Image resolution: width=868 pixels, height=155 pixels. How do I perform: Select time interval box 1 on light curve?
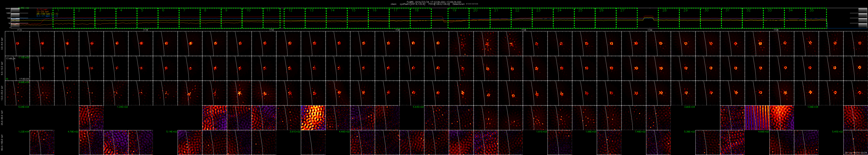[63, 18]
